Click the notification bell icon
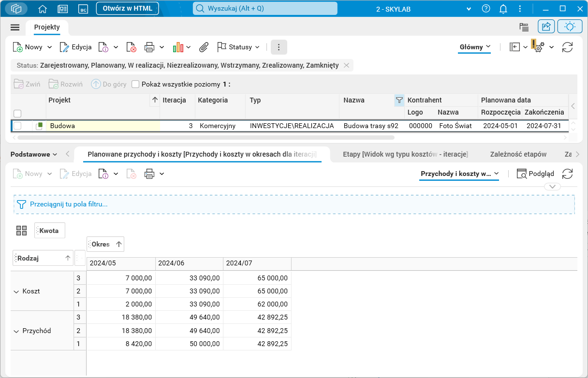This screenshot has width=588, height=378. [503, 9]
